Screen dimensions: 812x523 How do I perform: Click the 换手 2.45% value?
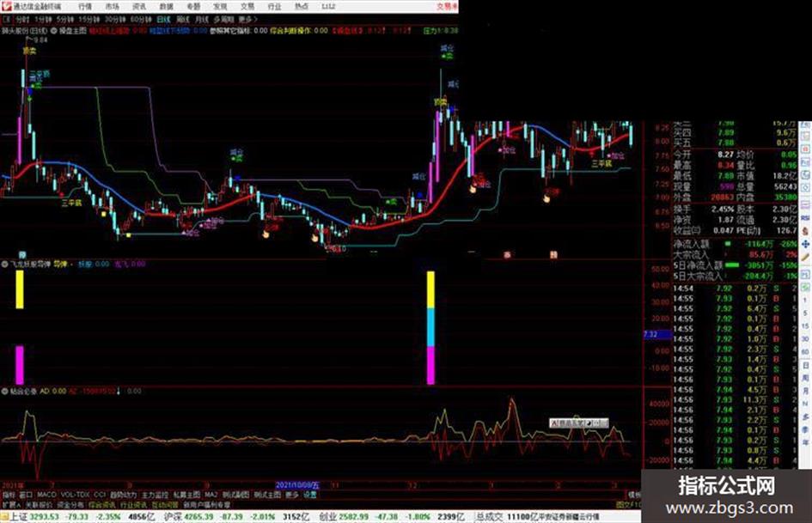(x=722, y=210)
